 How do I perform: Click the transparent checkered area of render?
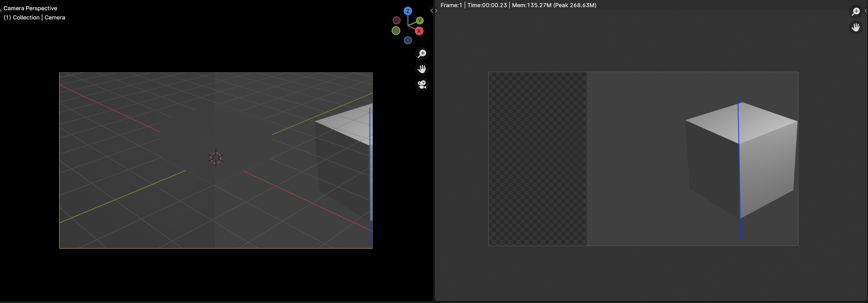[537, 158]
